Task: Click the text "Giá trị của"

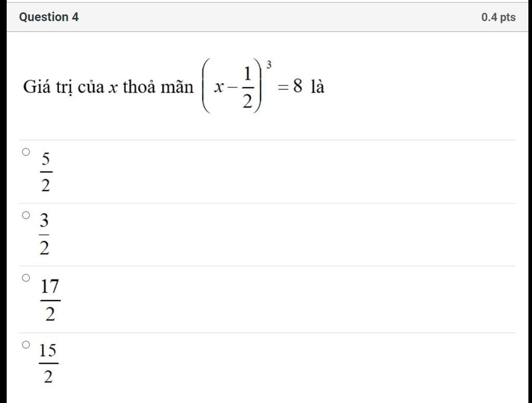Action: click(64, 87)
